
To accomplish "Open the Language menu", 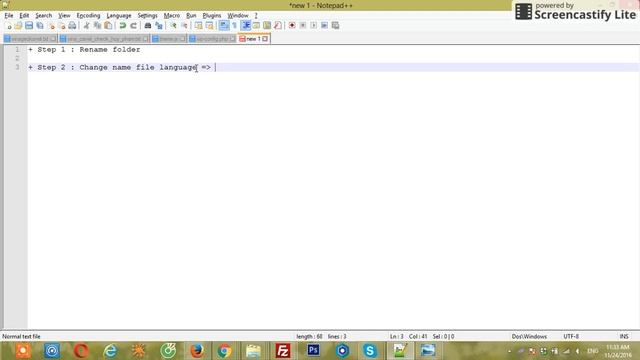I will (x=119, y=16).
